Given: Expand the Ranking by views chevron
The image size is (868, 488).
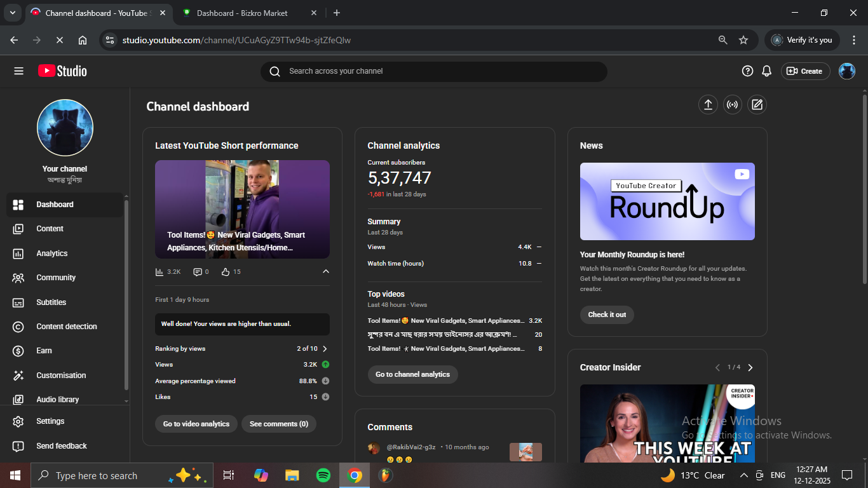Looking at the screenshot, I should [325, 349].
